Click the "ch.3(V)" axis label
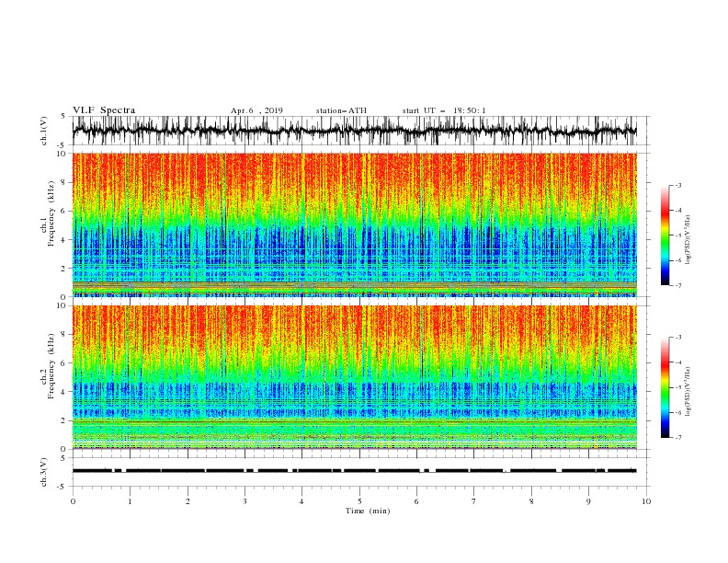Viewport: 728px width, 563px height. 44,472
